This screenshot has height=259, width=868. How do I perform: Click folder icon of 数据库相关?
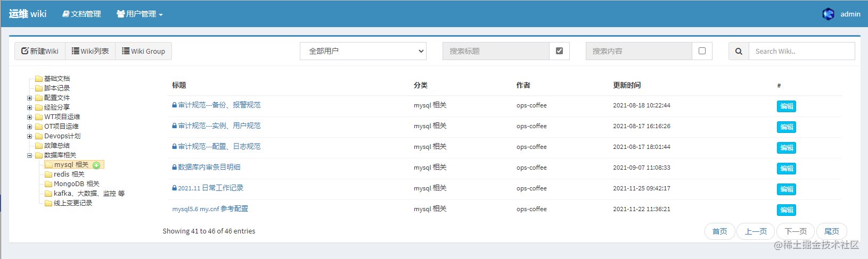tap(39, 155)
